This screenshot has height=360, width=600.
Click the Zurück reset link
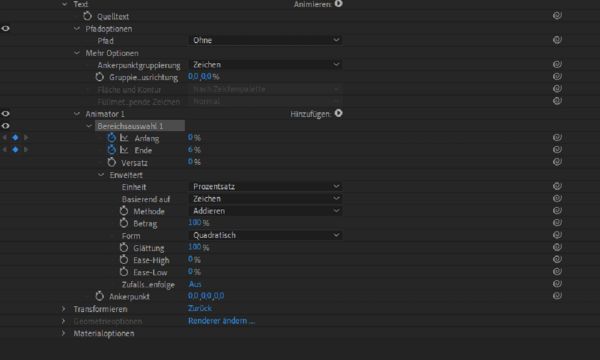pyautogui.click(x=200, y=308)
